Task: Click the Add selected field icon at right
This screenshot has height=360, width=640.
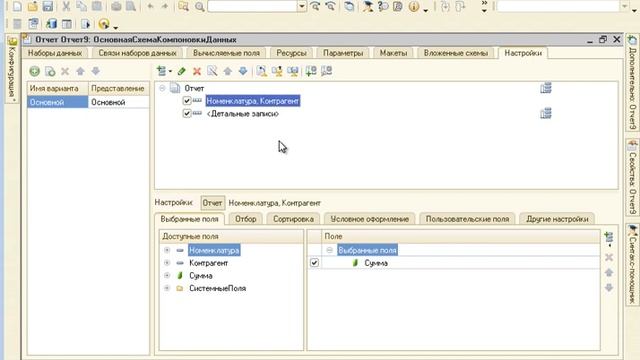Action: tap(609, 238)
